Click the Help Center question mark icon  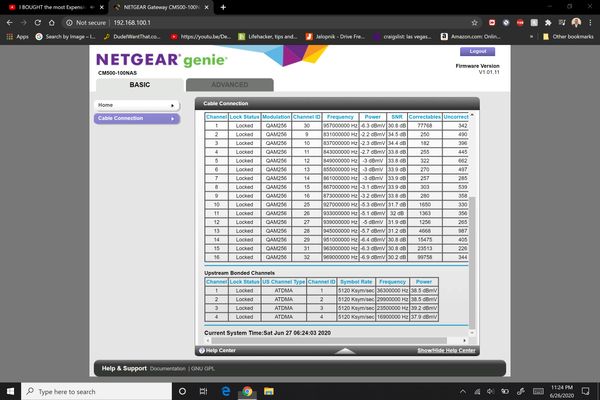point(202,350)
